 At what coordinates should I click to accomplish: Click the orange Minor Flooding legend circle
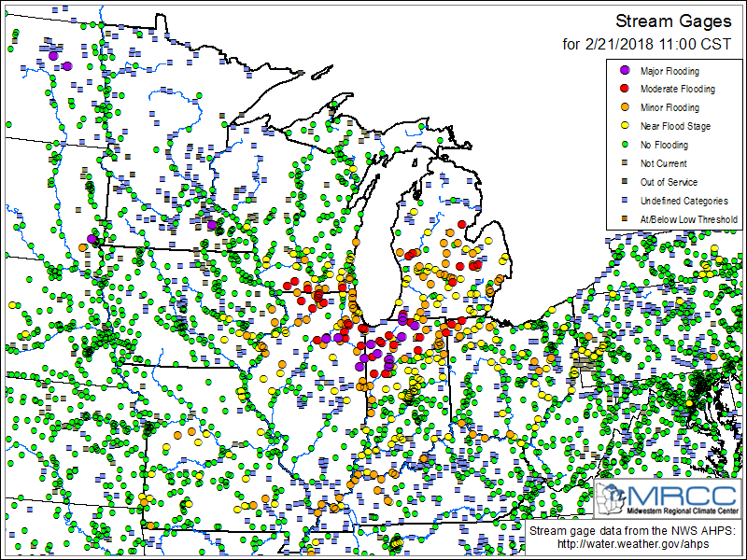[x=625, y=108]
